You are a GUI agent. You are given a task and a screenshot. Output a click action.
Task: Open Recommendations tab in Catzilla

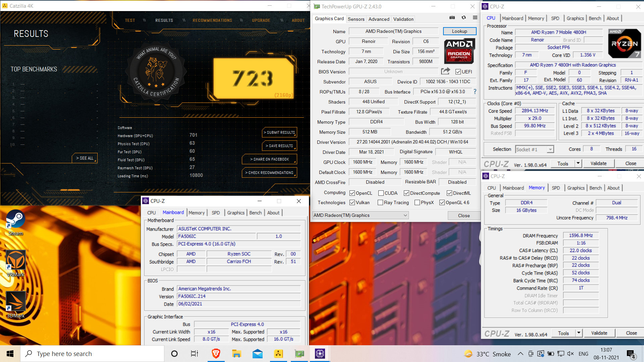pyautogui.click(x=212, y=20)
